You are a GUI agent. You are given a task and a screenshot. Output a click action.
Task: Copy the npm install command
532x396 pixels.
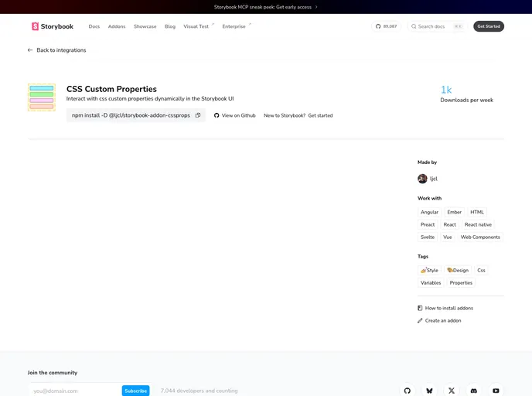coord(198,115)
